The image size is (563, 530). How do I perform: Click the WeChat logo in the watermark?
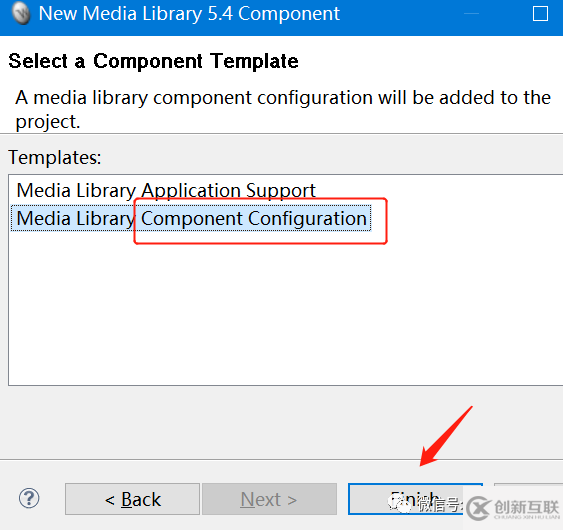click(x=399, y=503)
